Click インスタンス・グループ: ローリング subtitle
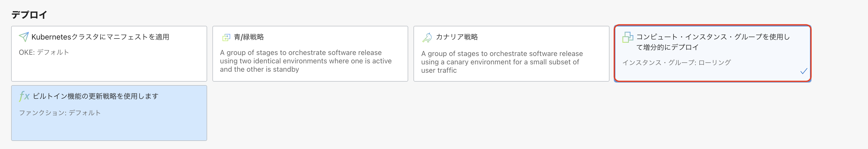Screen dimensions: 868x149 coord(676,62)
